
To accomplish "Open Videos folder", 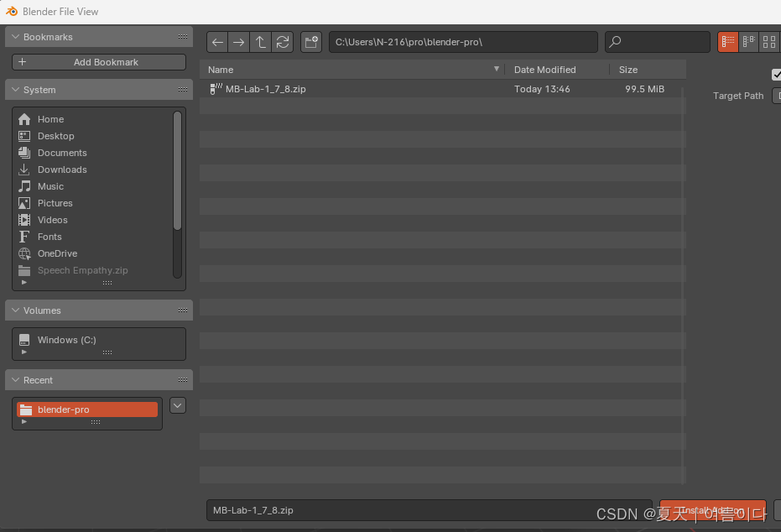I will tap(95, 220).
